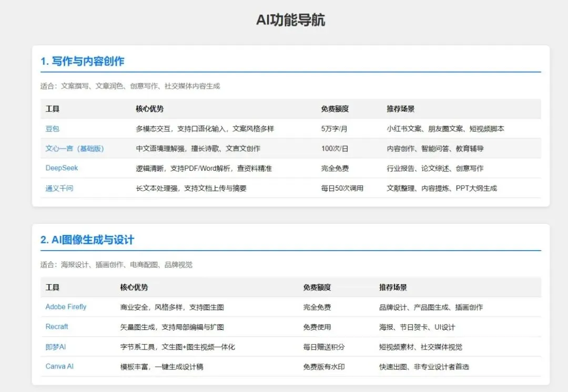Click 工具 header in image design table
The width and height of the screenshot is (568, 392).
pyautogui.click(x=53, y=287)
